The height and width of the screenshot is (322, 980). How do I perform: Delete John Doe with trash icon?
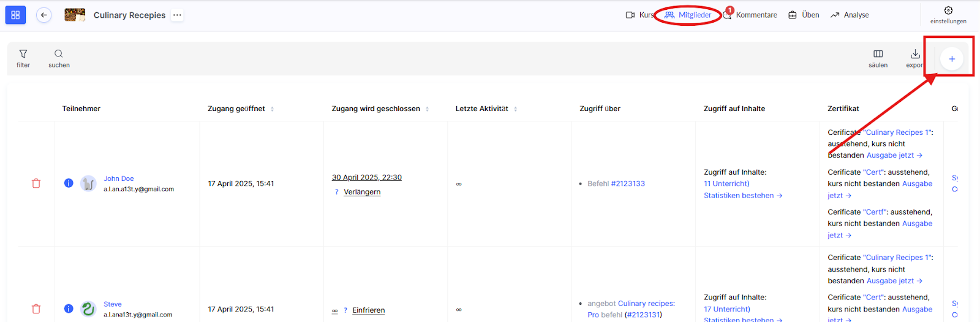tap(36, 183)
